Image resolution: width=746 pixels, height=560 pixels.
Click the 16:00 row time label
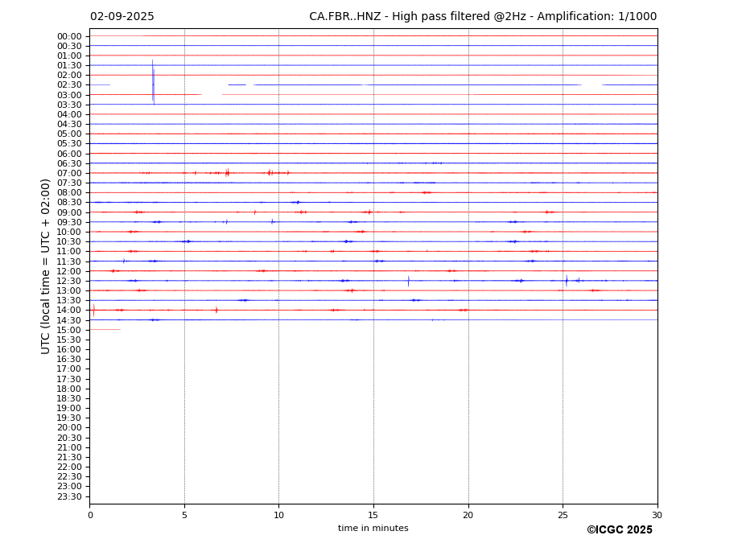click(69, 350)
